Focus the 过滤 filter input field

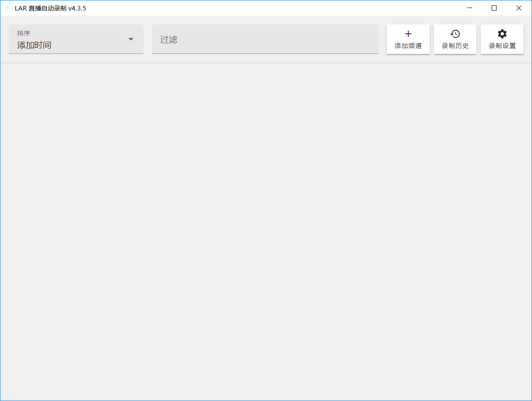pyautogui.click(x=265, y=39)
